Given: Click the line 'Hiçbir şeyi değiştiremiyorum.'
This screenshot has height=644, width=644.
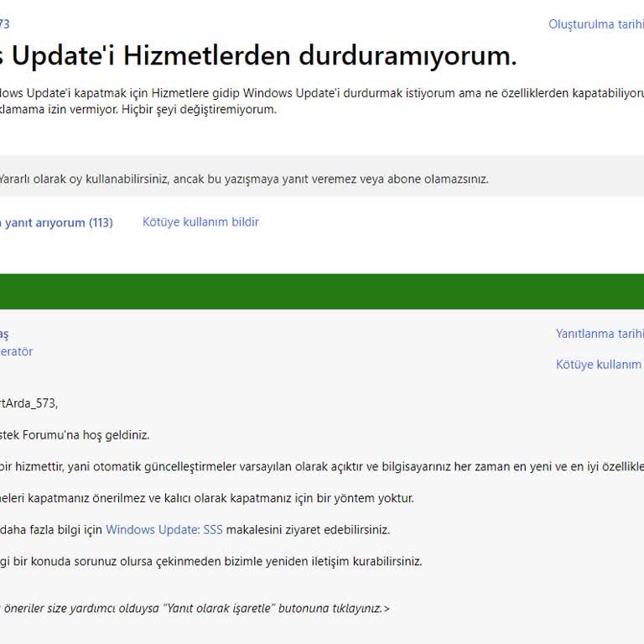Looking at the screenshot, I should [200, 109].
